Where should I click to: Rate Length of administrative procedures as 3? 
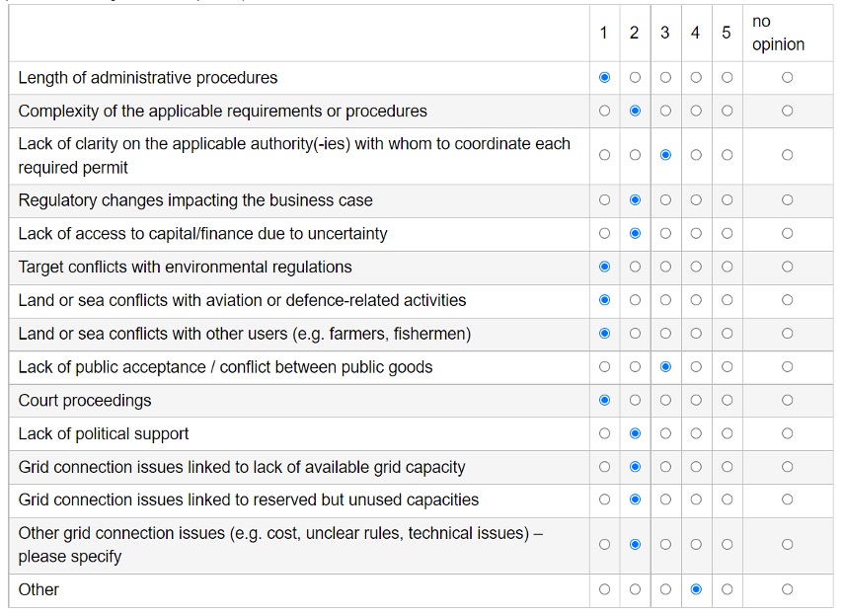click(x=665, y=78)
